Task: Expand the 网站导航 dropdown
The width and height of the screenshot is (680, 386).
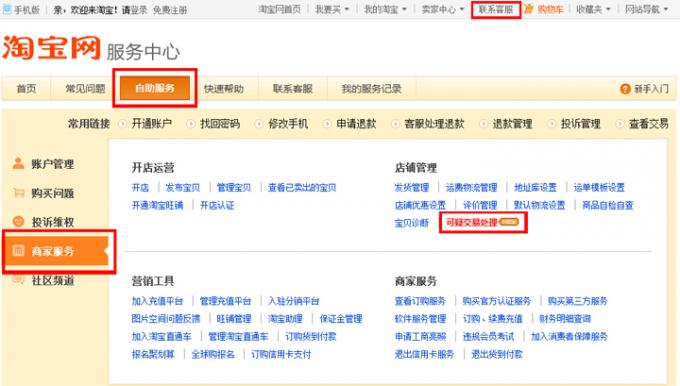Action: tap(646, 9)
